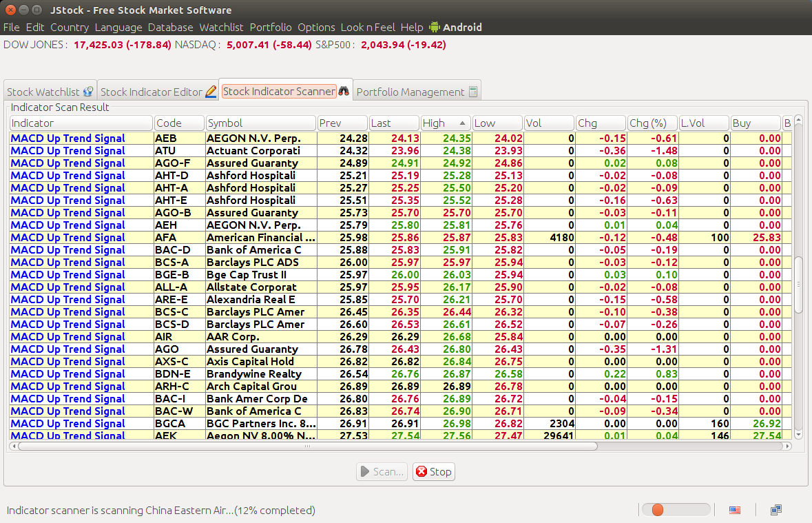Select the Axis Capital Hold symbol cell

coord(261,361)
